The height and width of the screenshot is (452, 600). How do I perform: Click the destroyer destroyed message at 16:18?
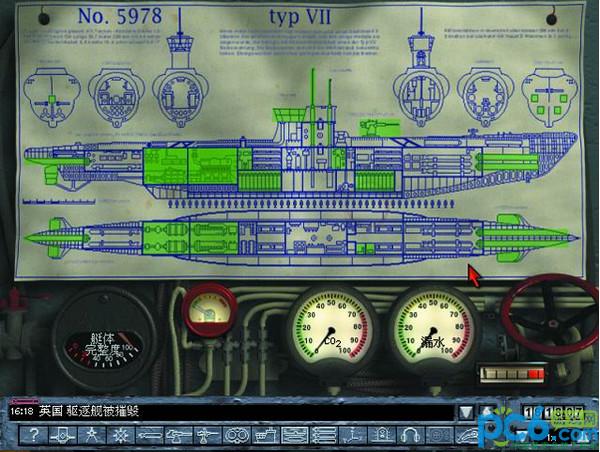[75, 412]
